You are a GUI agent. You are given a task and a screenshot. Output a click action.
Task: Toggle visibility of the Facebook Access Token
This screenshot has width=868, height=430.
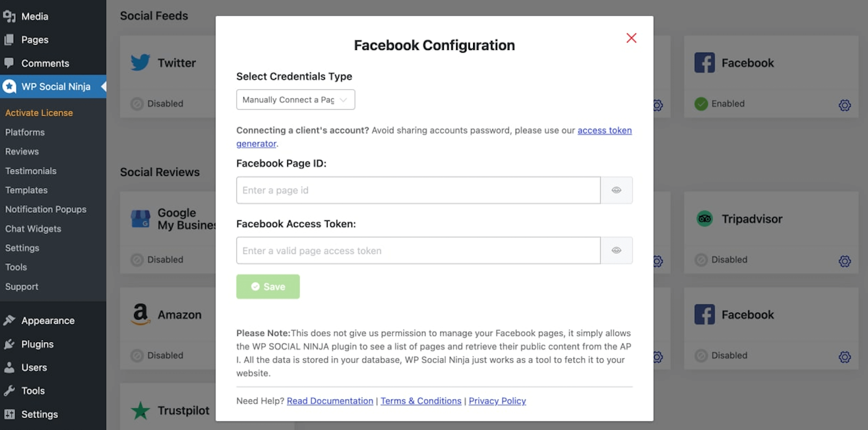pyautogui.click(x=616, y=250)
